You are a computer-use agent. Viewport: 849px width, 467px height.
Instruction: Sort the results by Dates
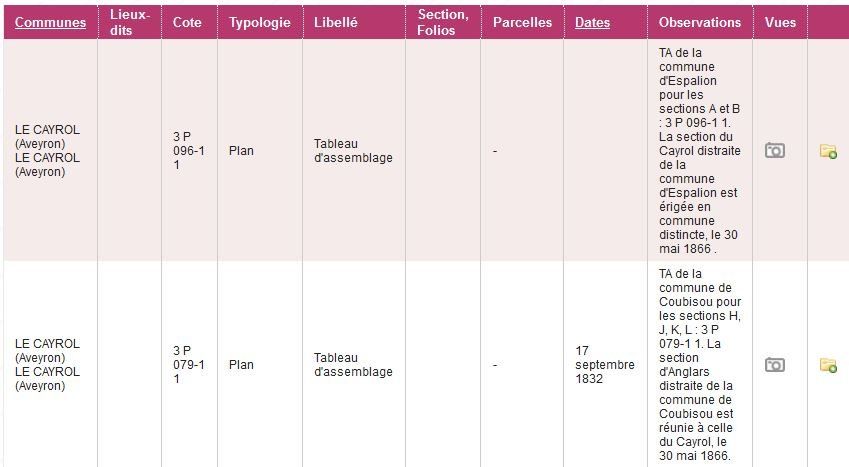592,22
